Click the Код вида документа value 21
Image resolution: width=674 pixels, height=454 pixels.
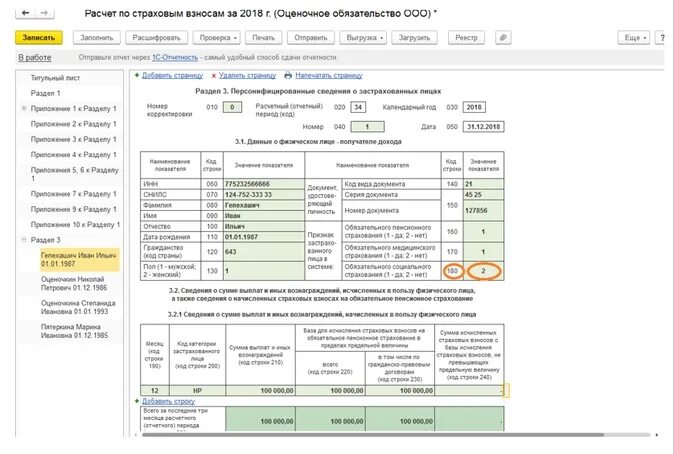tap(484, 184)
